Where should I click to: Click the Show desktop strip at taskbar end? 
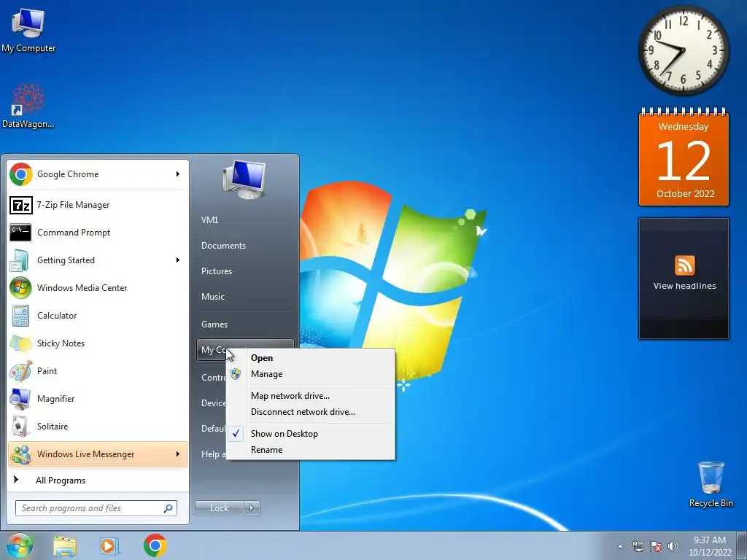point(742,545)
